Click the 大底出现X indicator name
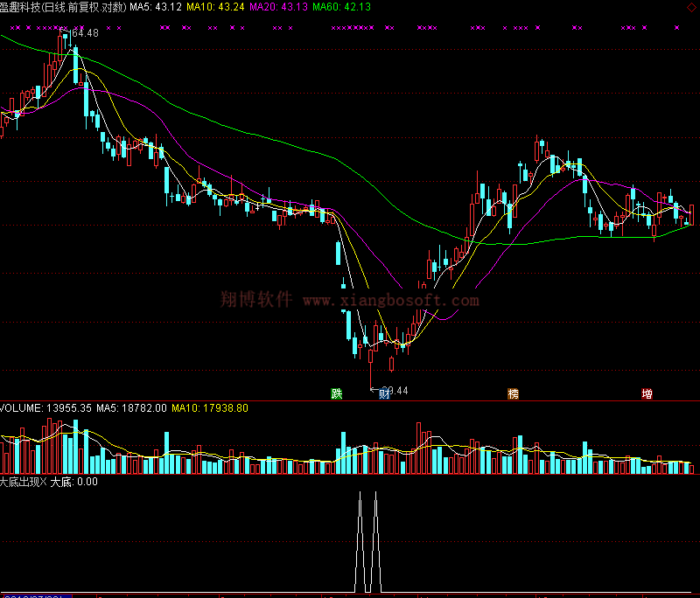700x598 pixels. click(24, 482)
